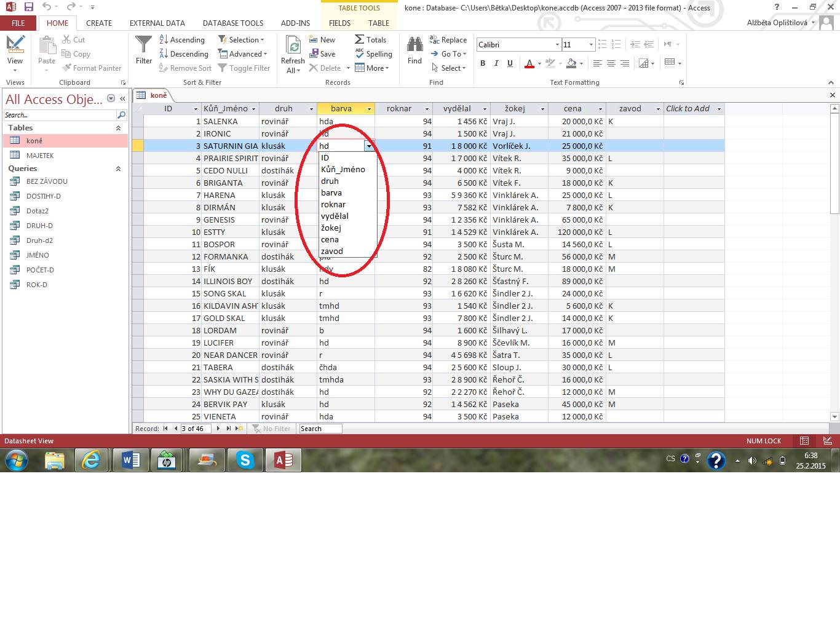This screenshot has width=840, height=642.
Task: Click the Format Painter tool
Action: point(91,68)
